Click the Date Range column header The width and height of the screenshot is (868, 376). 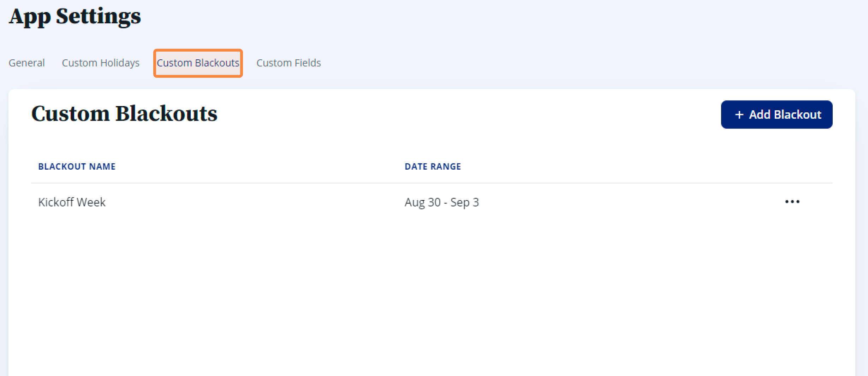tap(433, 166)
